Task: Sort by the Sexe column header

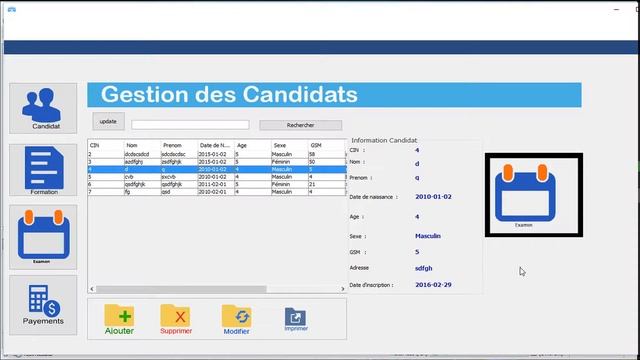Action: (289, 145)
